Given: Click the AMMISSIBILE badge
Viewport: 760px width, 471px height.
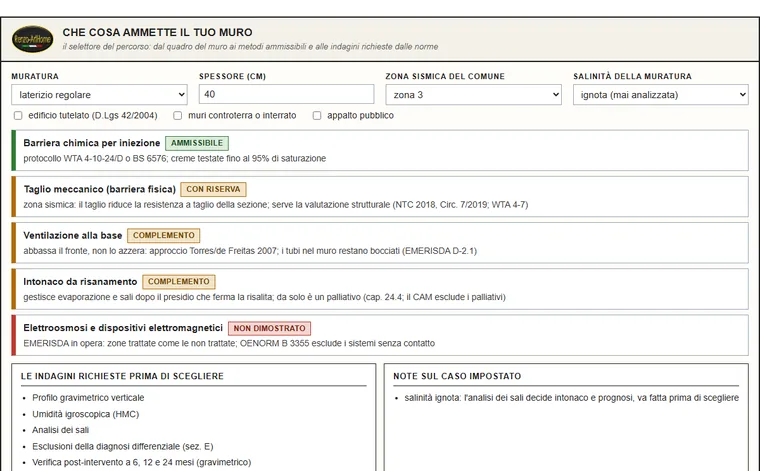Looking at the screenshot, I should tap(197, 143).
